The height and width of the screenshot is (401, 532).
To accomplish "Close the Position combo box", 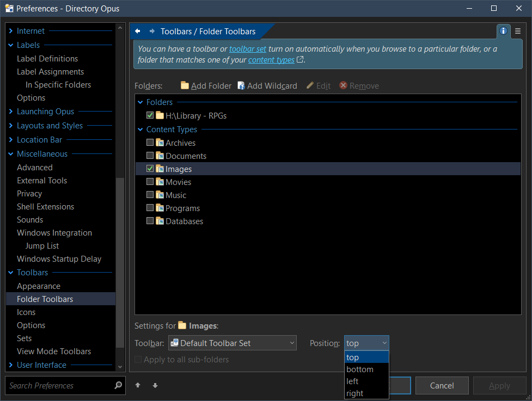I will pyautogui.click(x=366, y=343).
